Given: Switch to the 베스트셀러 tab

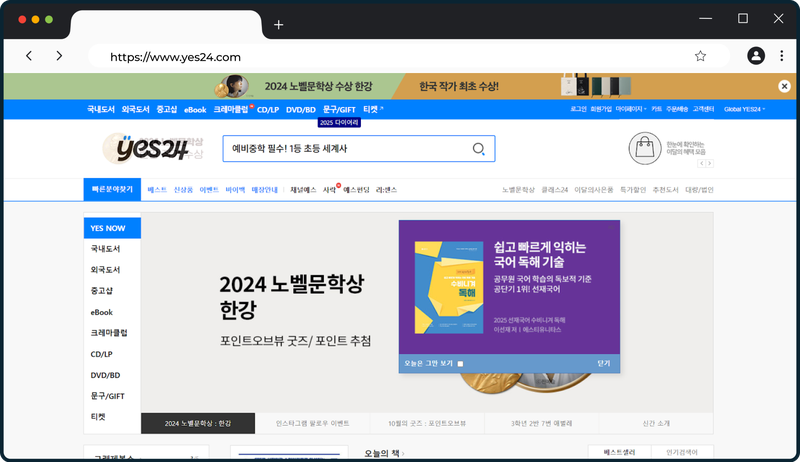Looking at the screenshot, I should click(x=619, y=452).
